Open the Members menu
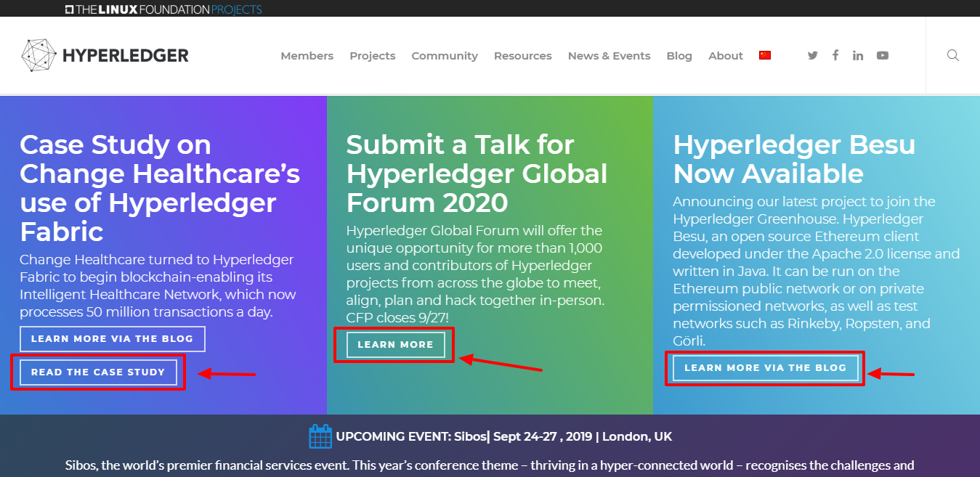Screen dimensions: 980x477 (307, 56)
